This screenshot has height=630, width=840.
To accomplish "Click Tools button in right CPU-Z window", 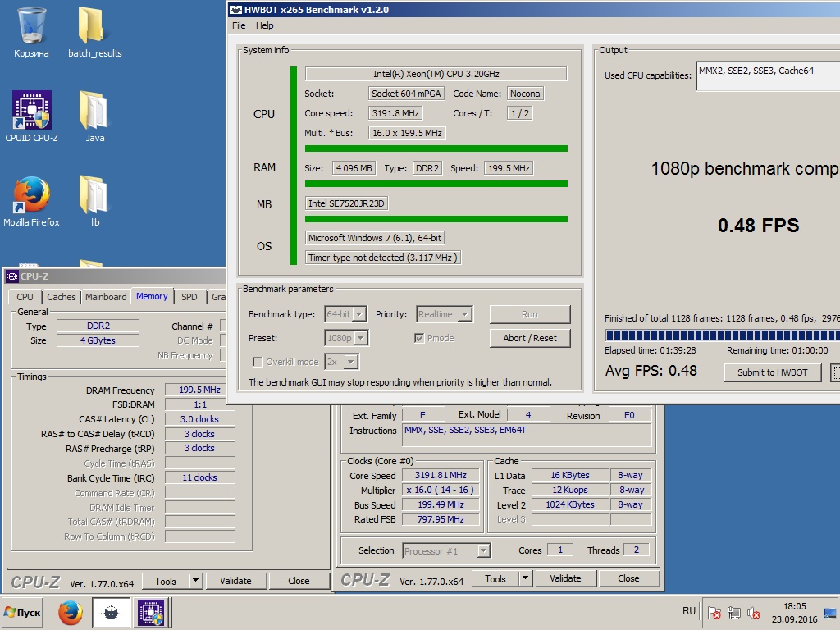I will 495,578.
